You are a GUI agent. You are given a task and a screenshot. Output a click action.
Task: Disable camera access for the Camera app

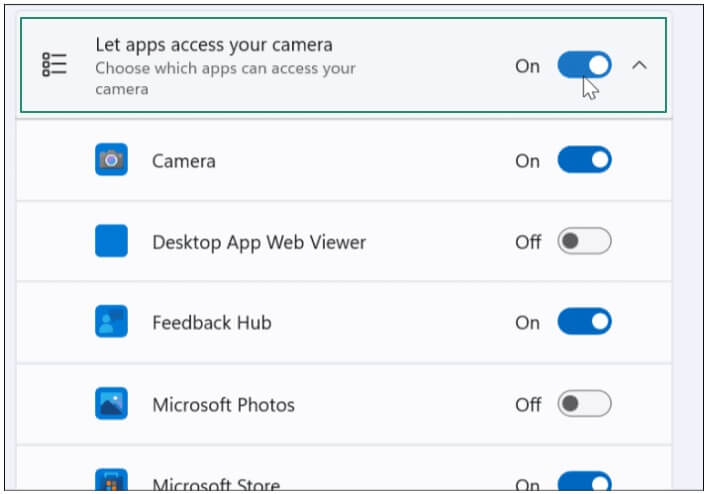click(584, 160)
